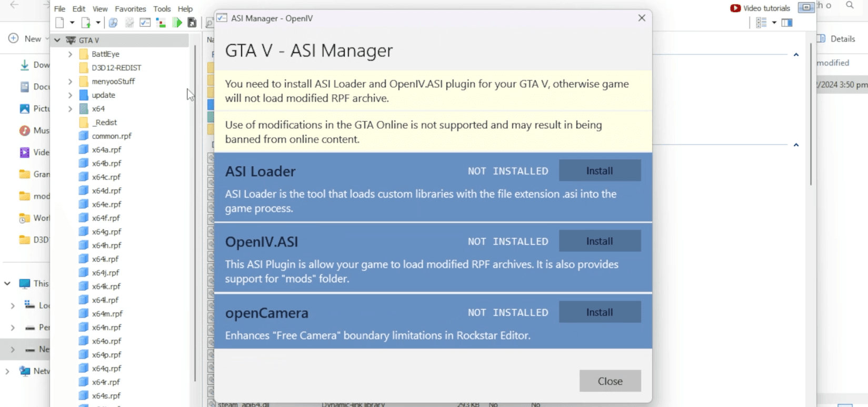This screenshot has height=407, width=868.
Task: Open ASI Manager checkbox-window toolbar icon
Action: click(x=145, y=23)
